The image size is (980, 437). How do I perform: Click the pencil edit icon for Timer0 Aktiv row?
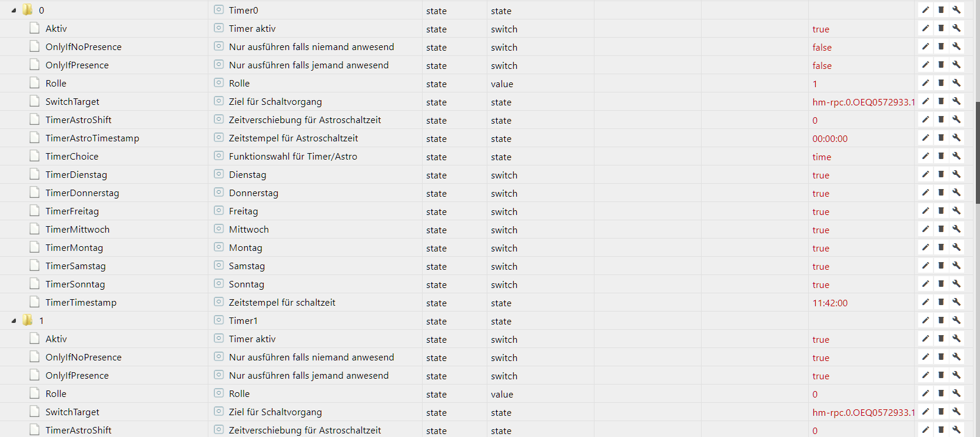pos(925,28)
